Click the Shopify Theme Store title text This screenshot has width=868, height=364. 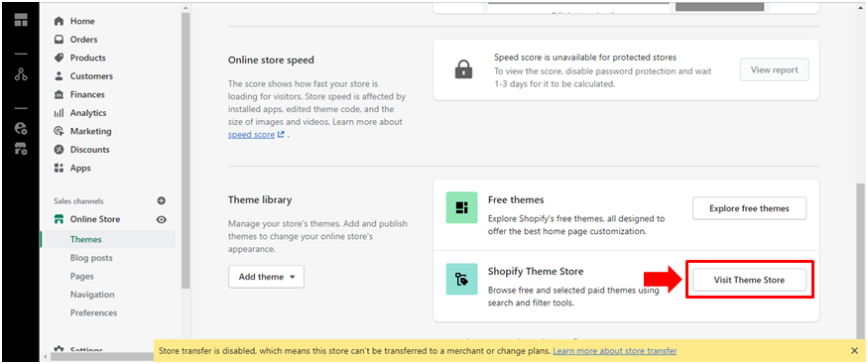click(x=536, y=271)
